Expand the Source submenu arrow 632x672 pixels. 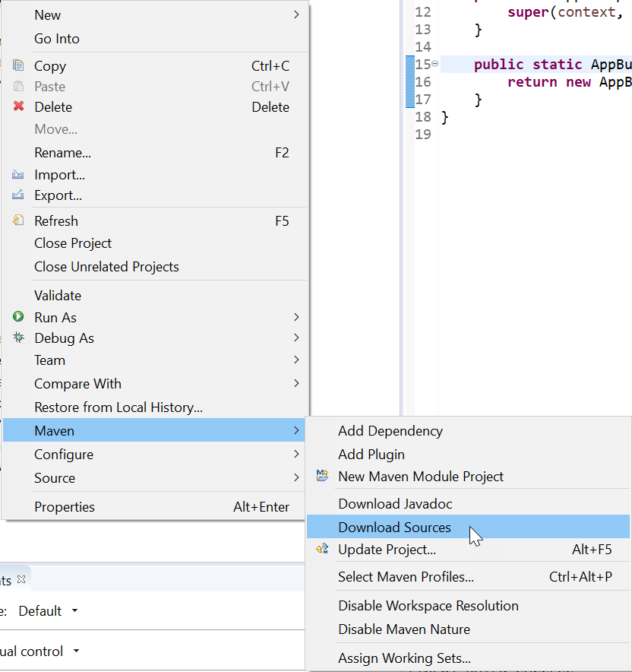(x=296, y=477)
